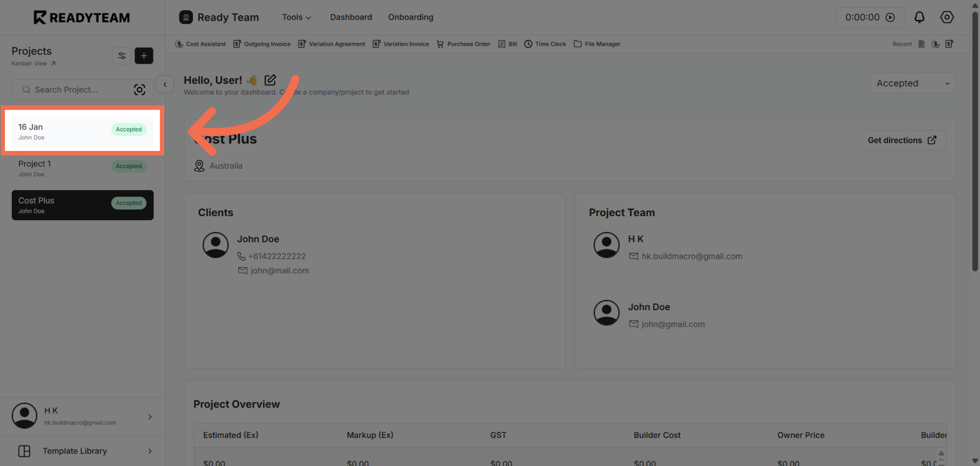This screenshot has width=980, height=466.
Task: Click the scan icon in project search
Action: point(140,90)
